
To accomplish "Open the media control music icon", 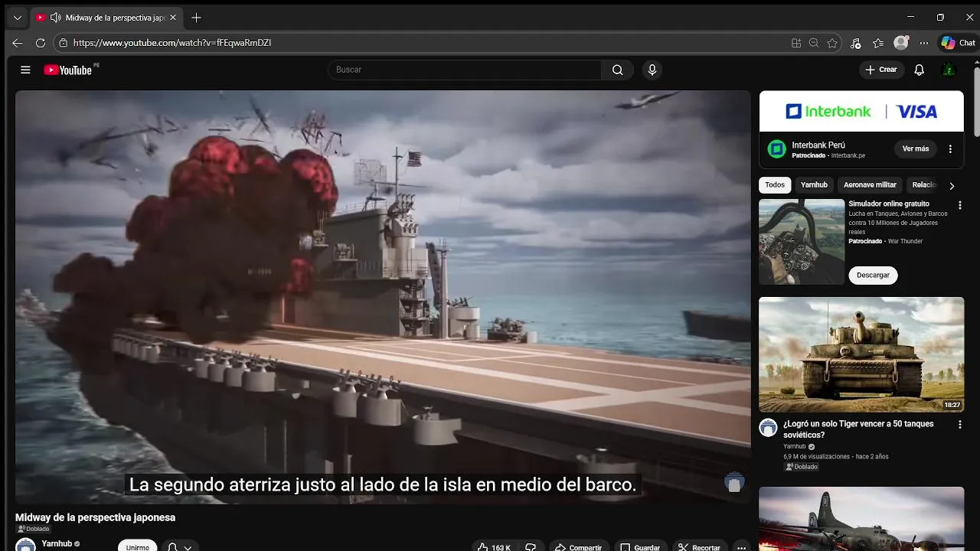I will (x=856, y=43).
